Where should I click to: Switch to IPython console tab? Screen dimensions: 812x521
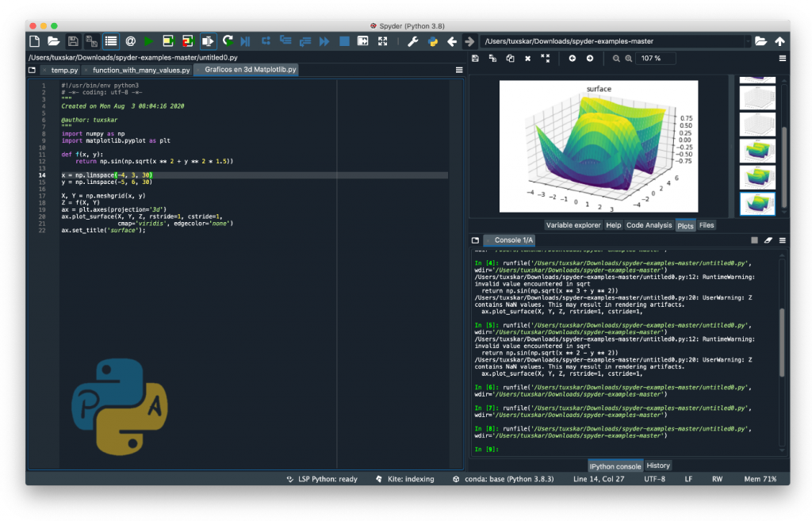(x=615, y=466)
